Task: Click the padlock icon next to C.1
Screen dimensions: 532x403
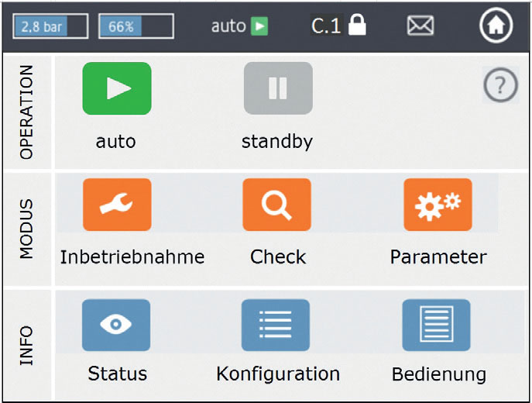Action: 357,25
